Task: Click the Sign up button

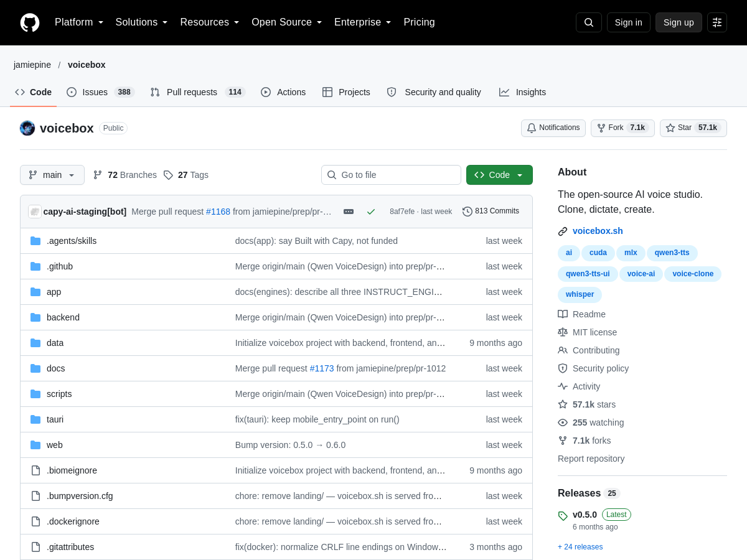Action: 679,22
